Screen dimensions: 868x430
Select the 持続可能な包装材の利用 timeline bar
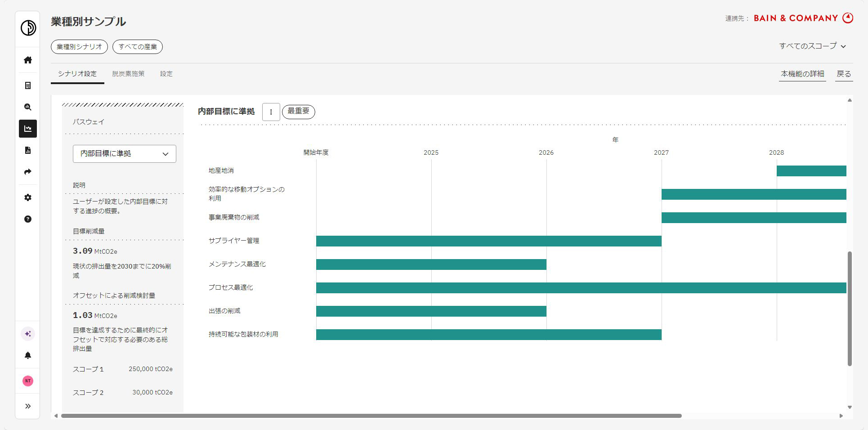pyautogui.click(x=489, y=335)
